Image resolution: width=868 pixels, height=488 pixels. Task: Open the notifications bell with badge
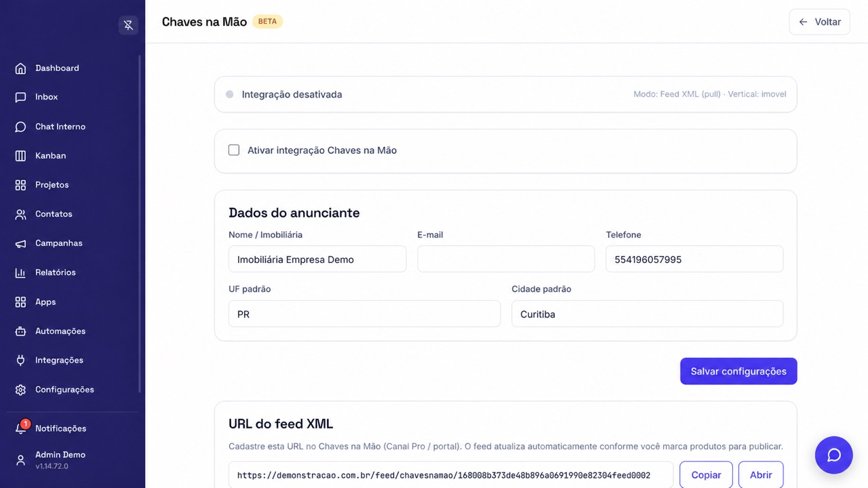coord(21,428)
